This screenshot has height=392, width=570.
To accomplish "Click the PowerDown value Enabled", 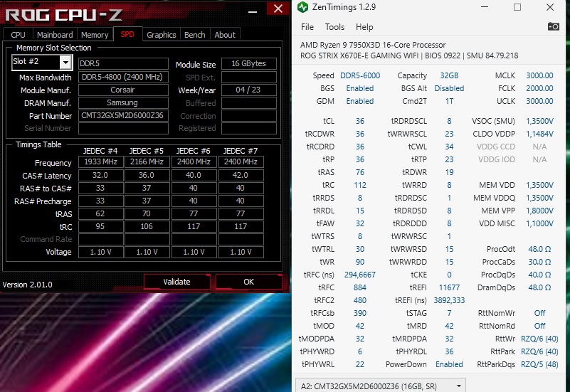I will [449, 364].
